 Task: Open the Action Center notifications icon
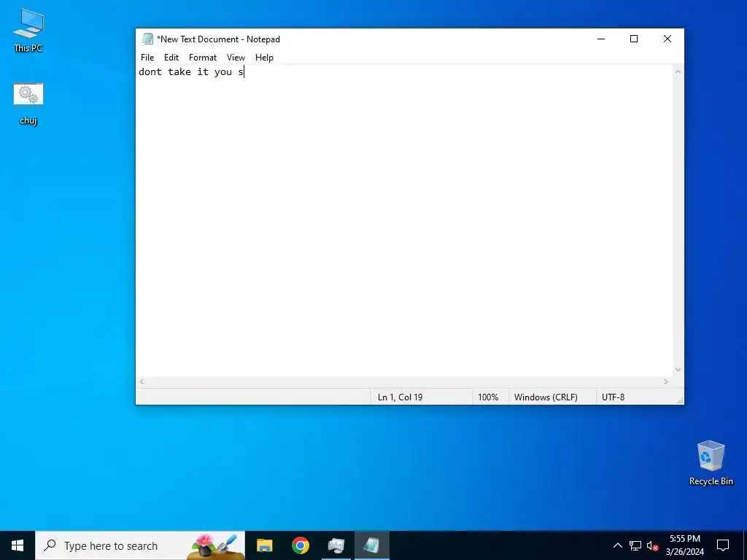[x=723, y=545]
